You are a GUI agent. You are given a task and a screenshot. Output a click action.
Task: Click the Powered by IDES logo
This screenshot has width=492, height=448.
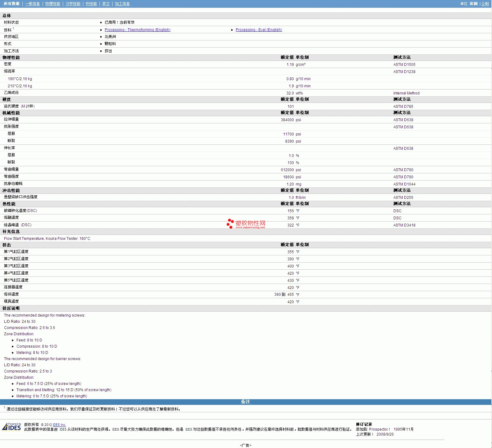click(x=12, y=427)
